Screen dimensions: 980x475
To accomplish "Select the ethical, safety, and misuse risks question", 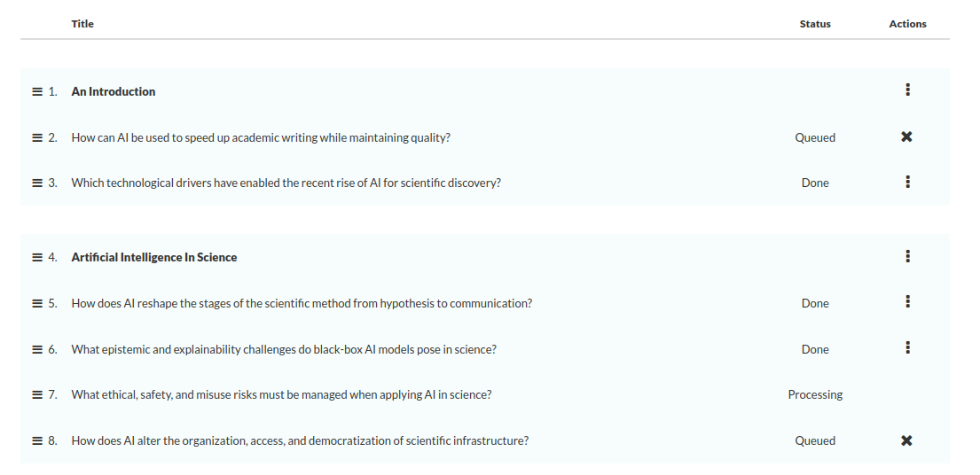I will [x=281, y=394].
